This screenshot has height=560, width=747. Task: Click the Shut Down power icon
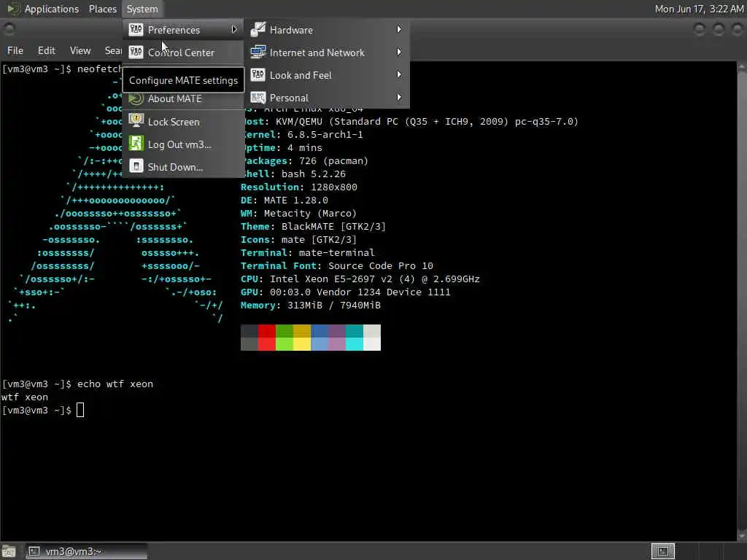click(x=136, y=166)
